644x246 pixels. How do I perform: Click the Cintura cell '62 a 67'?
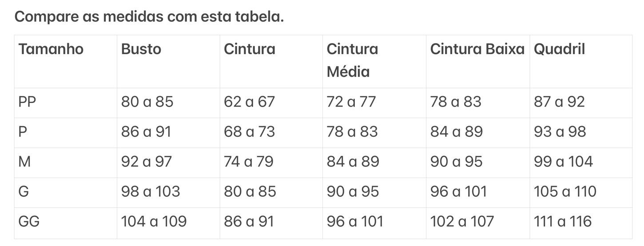tap(249, 102)
